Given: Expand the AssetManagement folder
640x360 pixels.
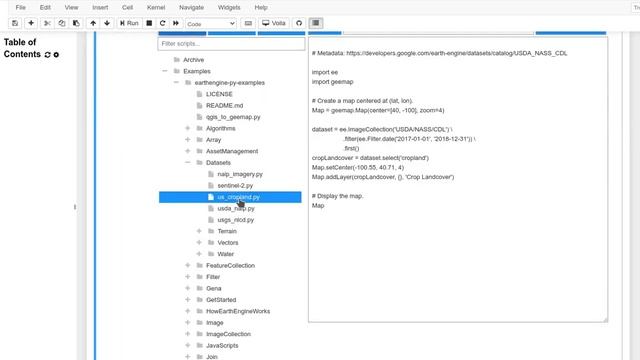Looking at the screenshot, I should [x=188, y=151].
